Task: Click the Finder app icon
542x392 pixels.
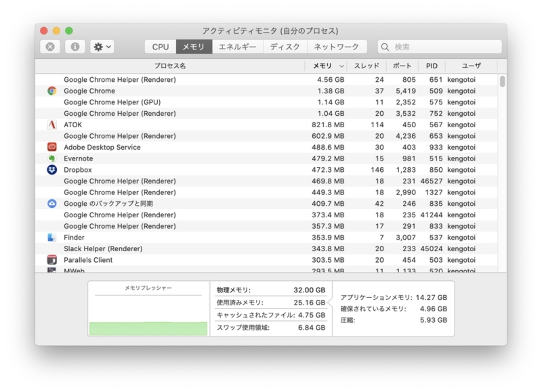Action: pos(52,237)
